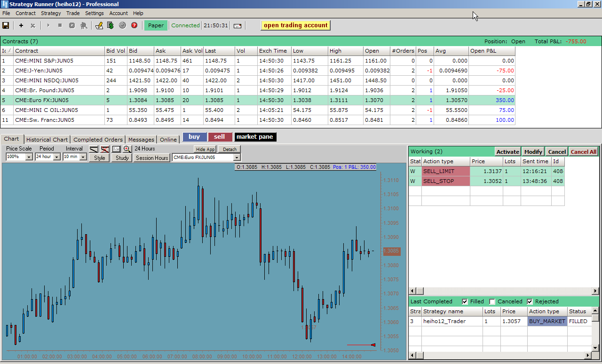The height and width of the screenshot is (364, 602).
Task: Click the greyed cancel circle toolbar icon
Action: [72, 25]
